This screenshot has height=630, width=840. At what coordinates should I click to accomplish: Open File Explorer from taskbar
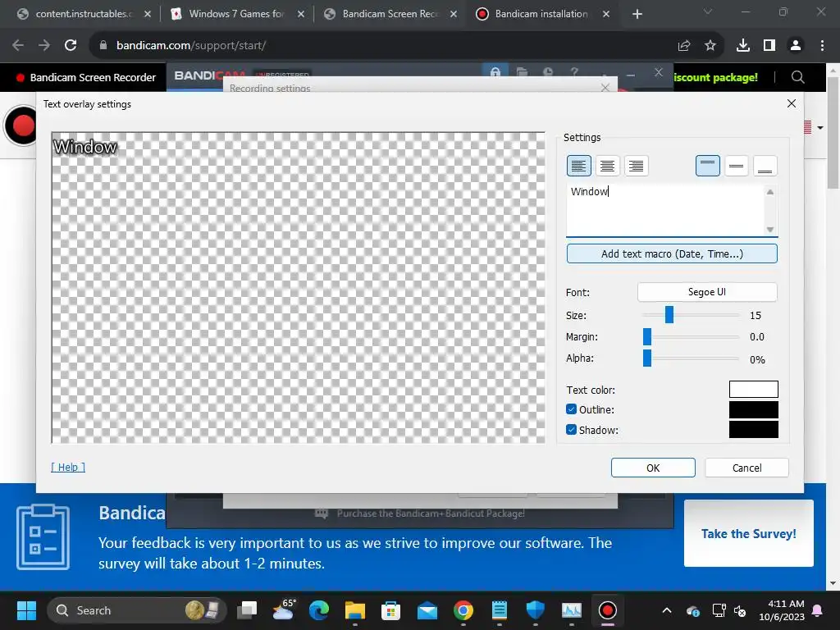pyautogui.click(x=355, y=610)
